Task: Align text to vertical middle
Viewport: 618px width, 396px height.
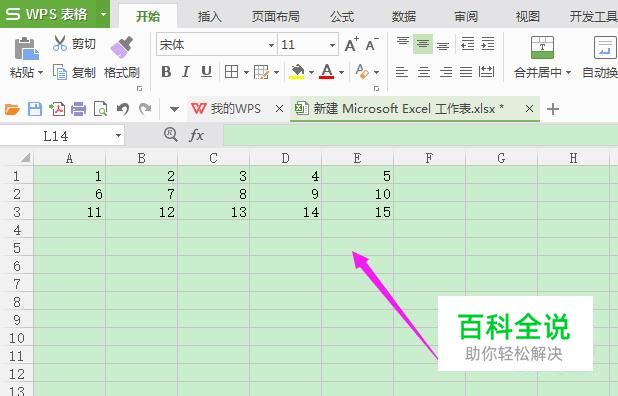Action: pos(423,44)
